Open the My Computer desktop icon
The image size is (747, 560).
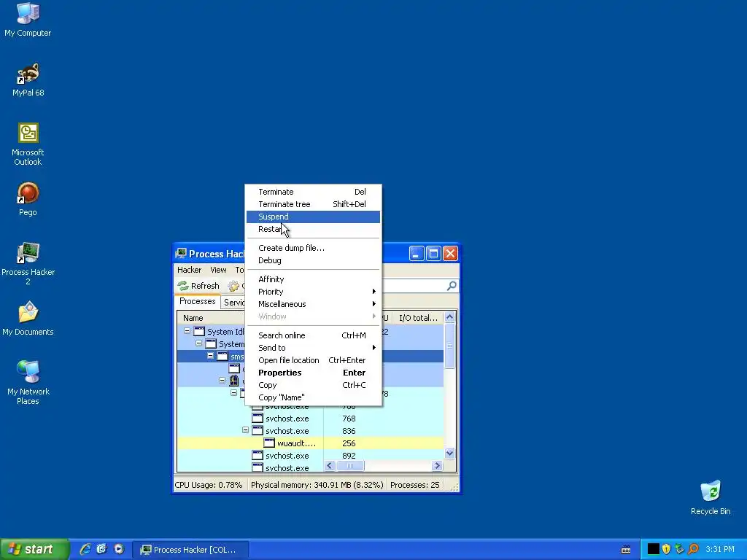point(28,20)
